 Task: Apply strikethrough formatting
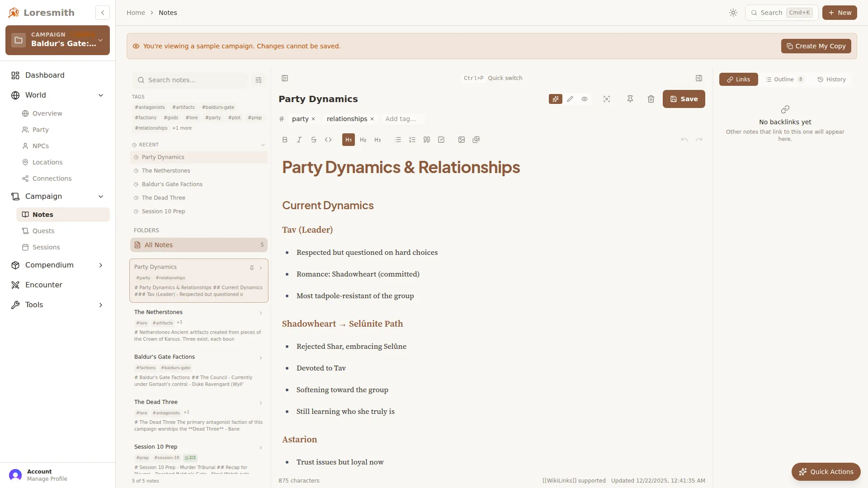click(314, 140)
